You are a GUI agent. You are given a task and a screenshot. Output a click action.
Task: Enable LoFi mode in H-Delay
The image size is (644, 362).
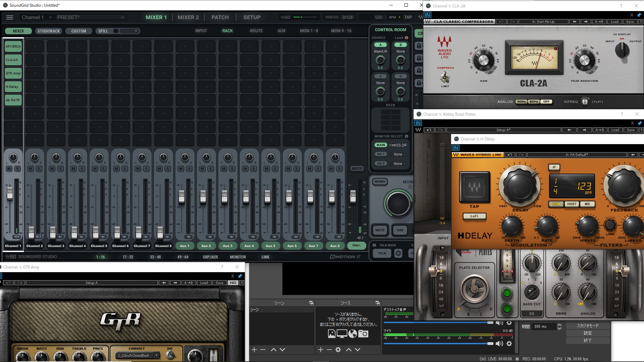coord(474,216)
